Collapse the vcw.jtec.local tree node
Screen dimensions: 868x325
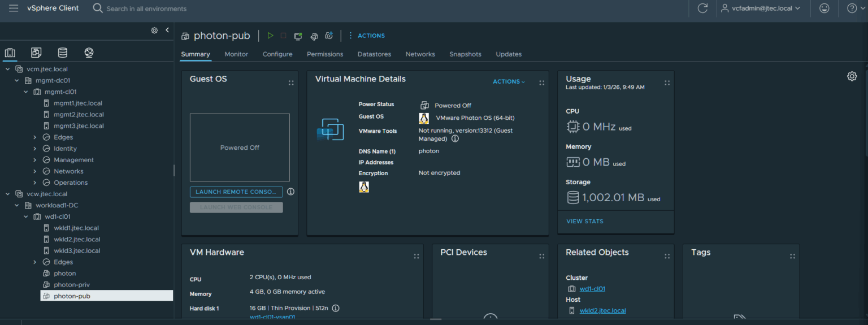8,194
